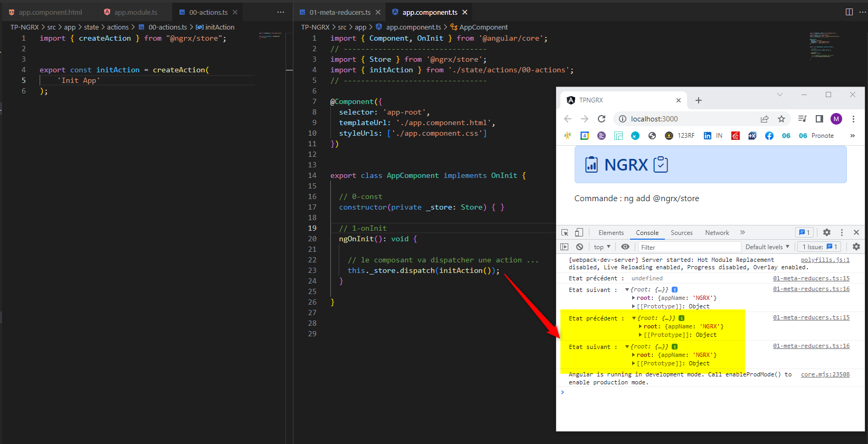Open polyfills.js:1 source link
868x444 pixels.
[x=825, y=260]
